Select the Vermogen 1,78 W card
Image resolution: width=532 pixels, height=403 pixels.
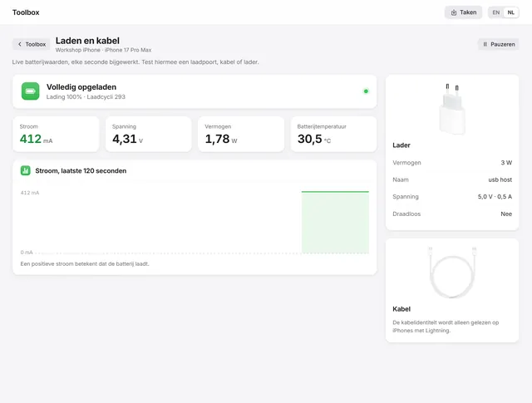[241, 135]
